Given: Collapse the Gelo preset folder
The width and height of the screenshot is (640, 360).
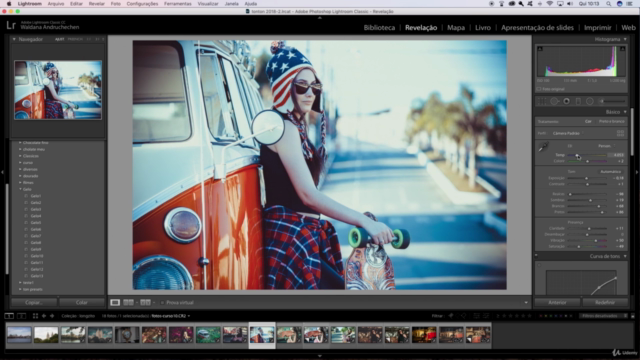Looking at the screenshot, I should point(20,189).
